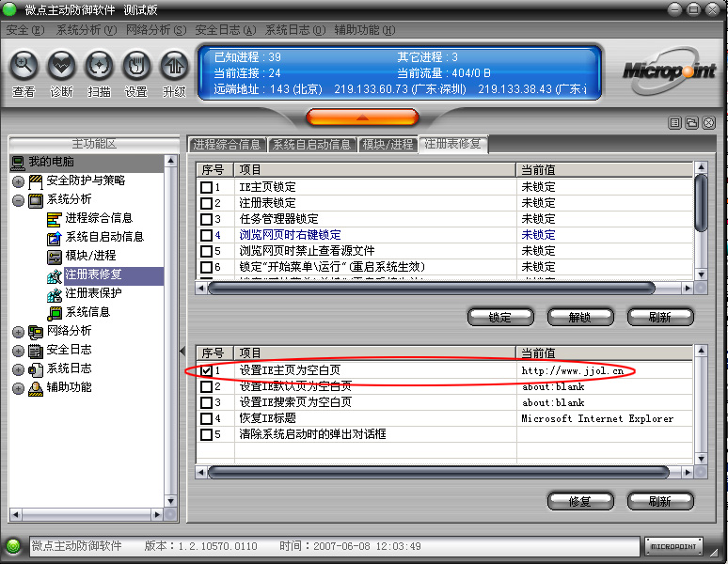
Task: Enable the 恢复IE标题 checkbox
Action: (206, 419)
